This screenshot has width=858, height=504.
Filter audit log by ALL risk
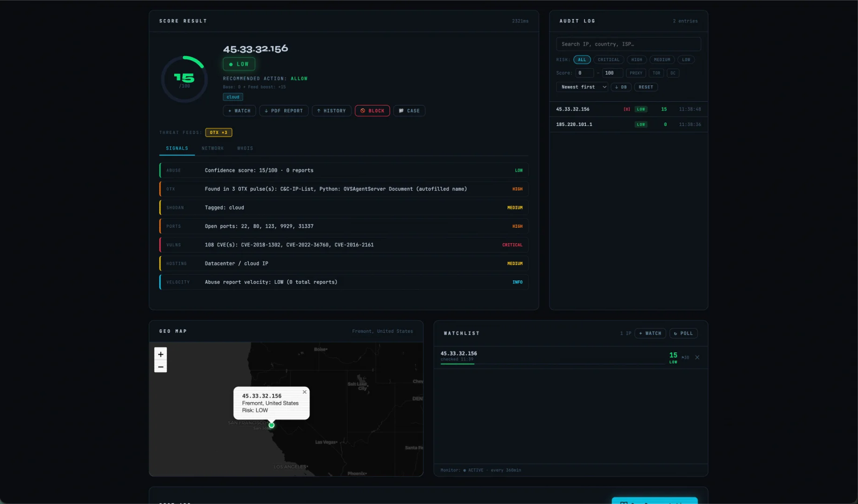coord(582,60)
